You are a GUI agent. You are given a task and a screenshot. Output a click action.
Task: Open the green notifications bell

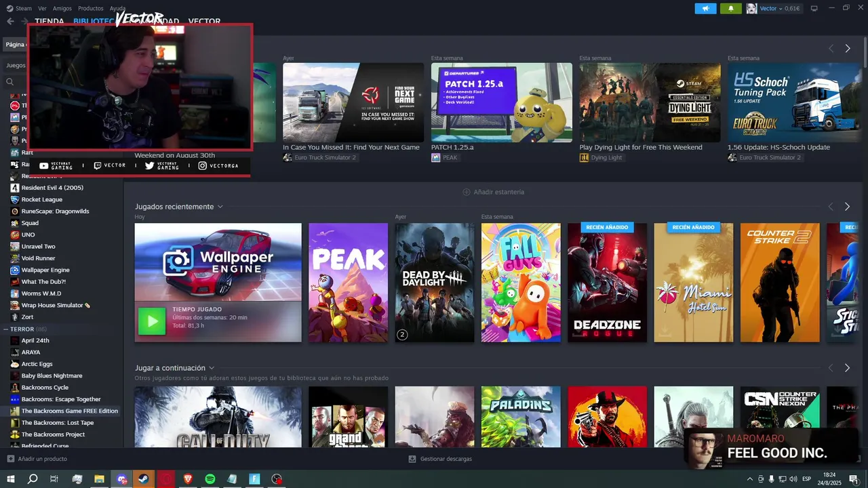coord(731,8)
